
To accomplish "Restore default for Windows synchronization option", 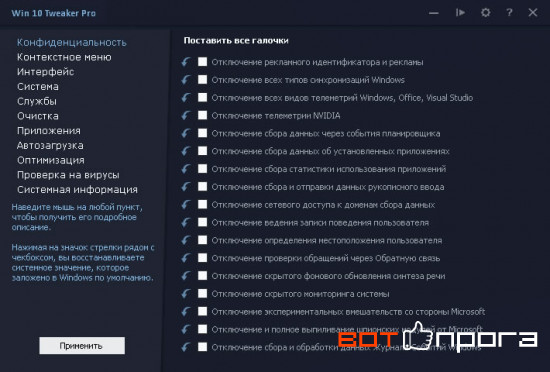I will pos(186,80).
